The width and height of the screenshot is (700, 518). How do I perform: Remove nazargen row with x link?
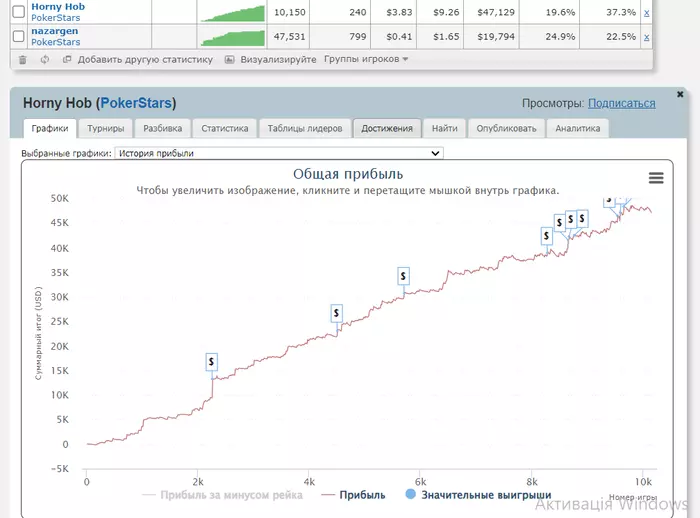646,37
